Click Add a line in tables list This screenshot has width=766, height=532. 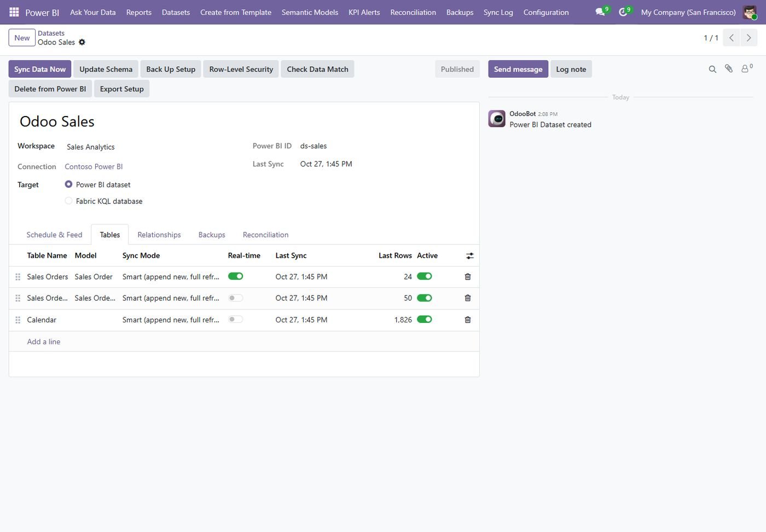44,342
